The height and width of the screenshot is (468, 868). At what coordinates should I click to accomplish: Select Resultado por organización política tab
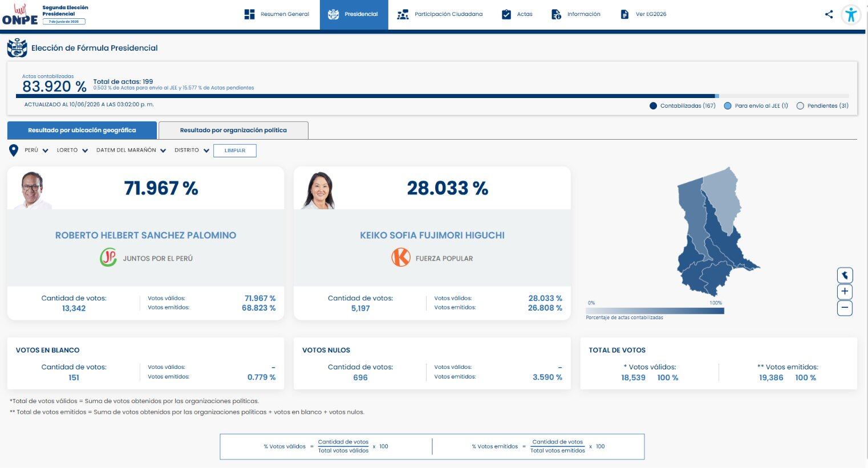[x=233, y=130]
